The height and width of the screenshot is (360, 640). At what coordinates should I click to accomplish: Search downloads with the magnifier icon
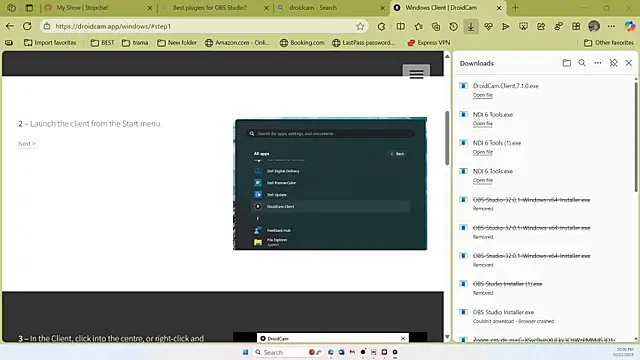tap(582, 63)
